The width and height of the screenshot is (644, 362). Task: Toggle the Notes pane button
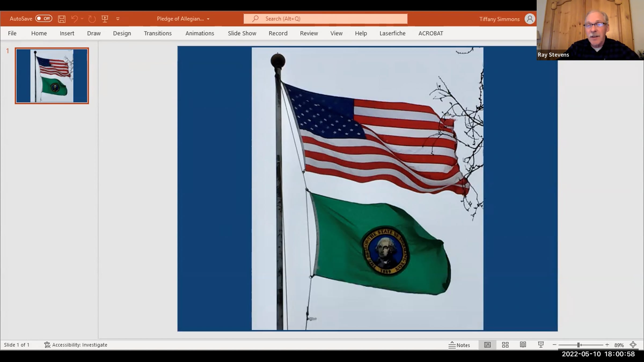coord(459,345)
